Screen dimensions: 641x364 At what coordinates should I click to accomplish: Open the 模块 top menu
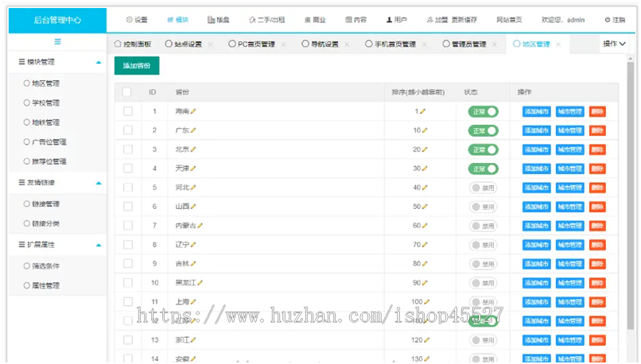coord(178,20)
